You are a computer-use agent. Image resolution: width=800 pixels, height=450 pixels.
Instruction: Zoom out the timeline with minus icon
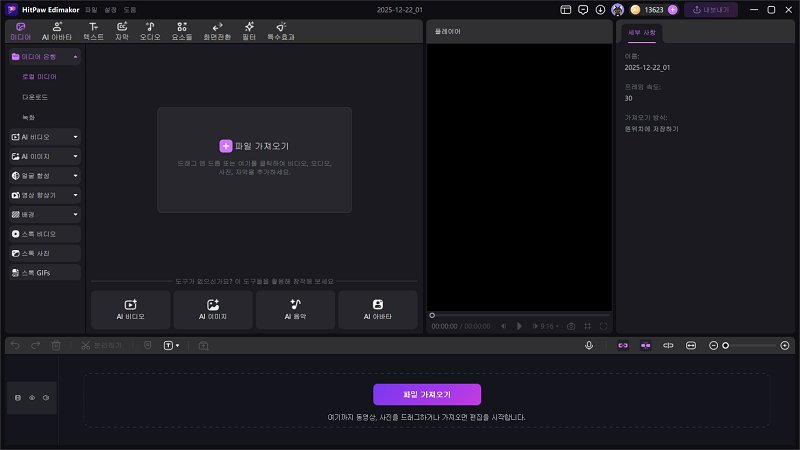click(713, 345)
